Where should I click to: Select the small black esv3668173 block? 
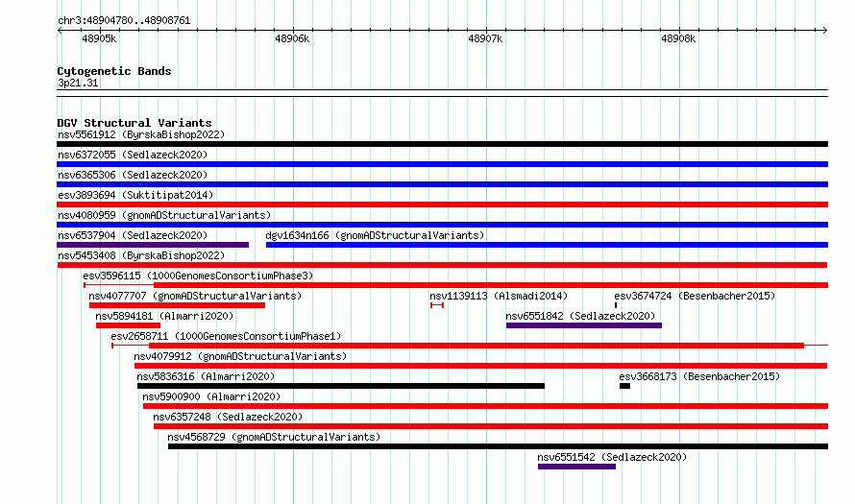point(624,386)
